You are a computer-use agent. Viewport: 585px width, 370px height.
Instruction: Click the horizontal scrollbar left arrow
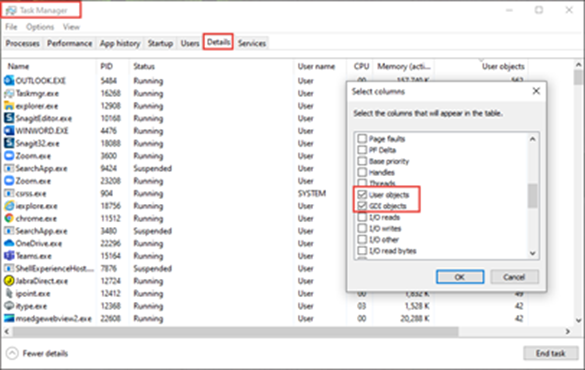click(7, 331)
